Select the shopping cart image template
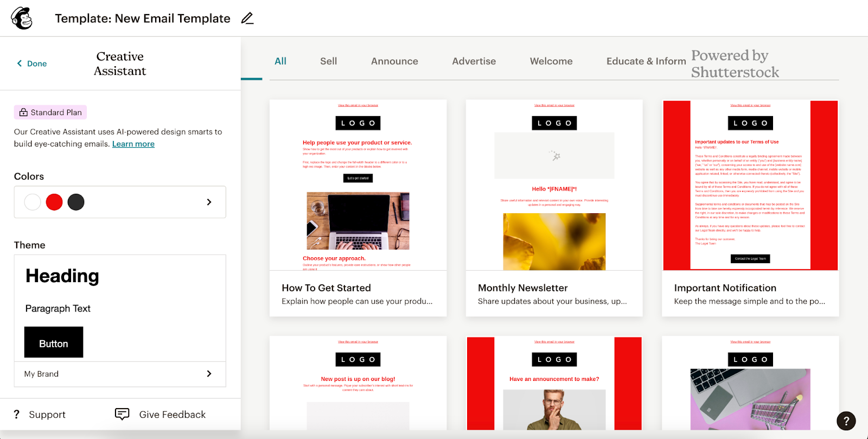This screenshot has height=439, width=868. pos(750,383)
